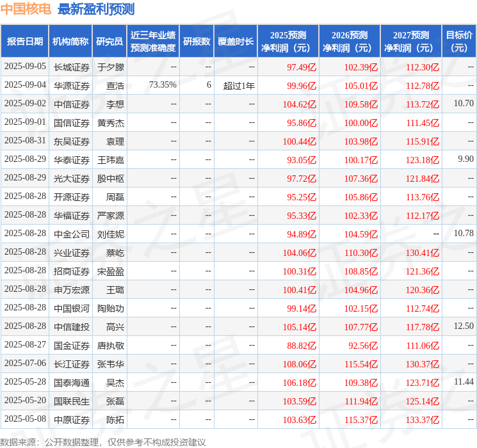Click the report date 2025-05-08
Viewport: 477px width, 448px height.
[x=25, y=419]
